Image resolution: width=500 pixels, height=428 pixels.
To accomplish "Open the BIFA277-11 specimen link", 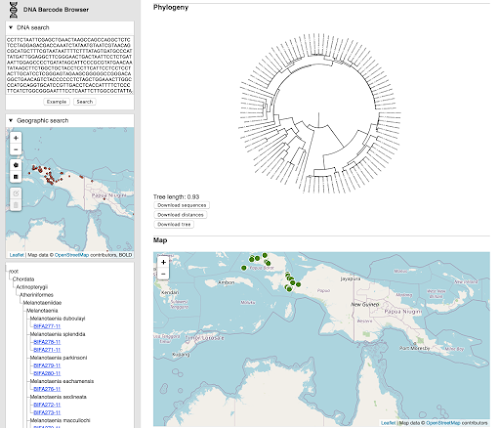I will pos(47,326).
